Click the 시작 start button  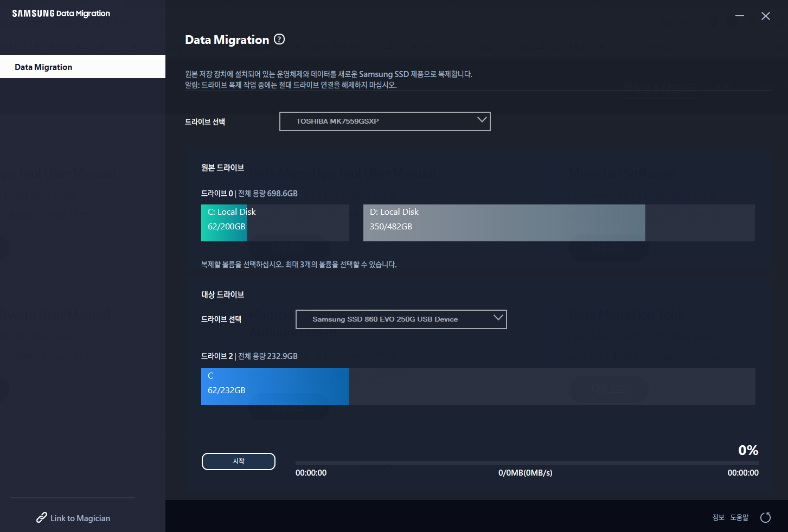[239, 462]
